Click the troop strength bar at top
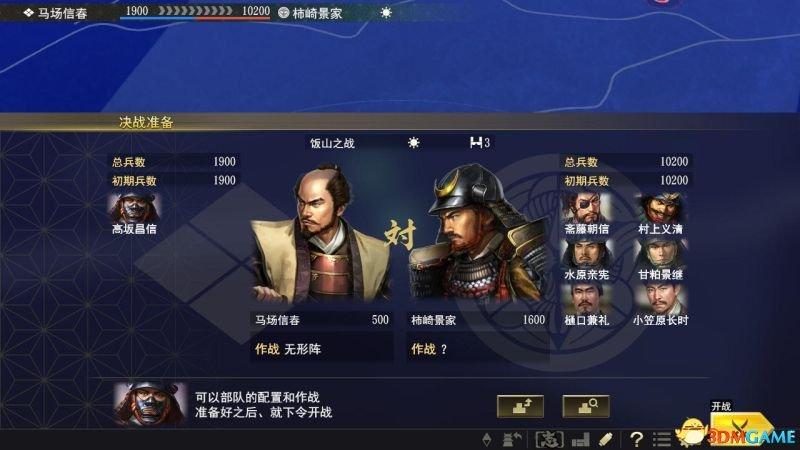This screenshot has width=800, height=450. (195, 12)
